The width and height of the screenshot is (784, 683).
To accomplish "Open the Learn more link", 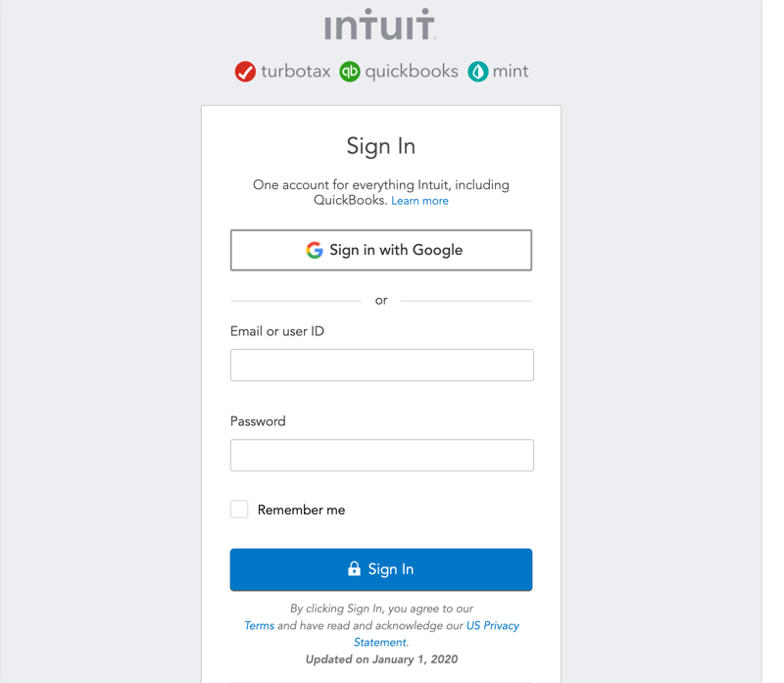I will point(419,201).
